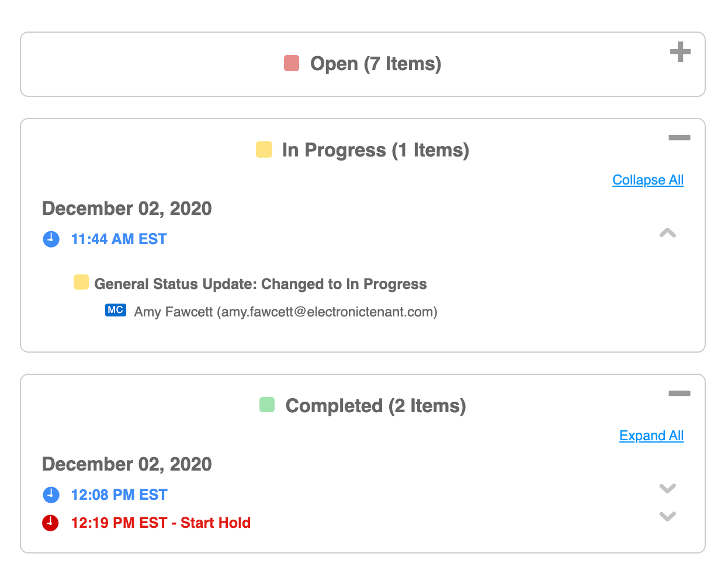
Task: Click the green Completed status swatch
Action: click(267, 405)
